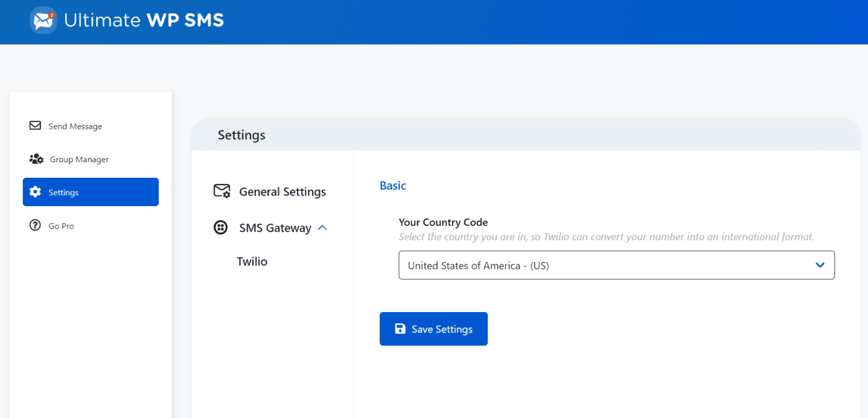Open the Twilio gateway settings
868x418 pixels.
(x=252, y=261)
